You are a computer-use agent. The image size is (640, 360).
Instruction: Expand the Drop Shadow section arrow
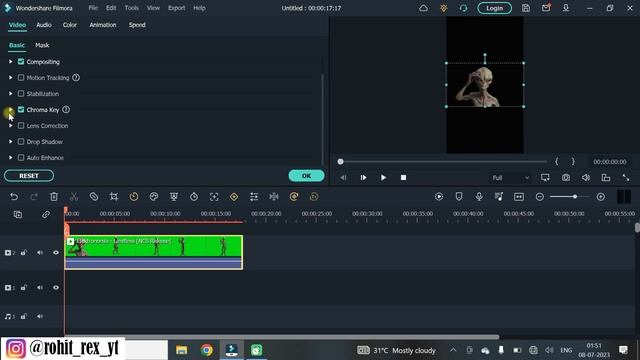click(11, 142)
